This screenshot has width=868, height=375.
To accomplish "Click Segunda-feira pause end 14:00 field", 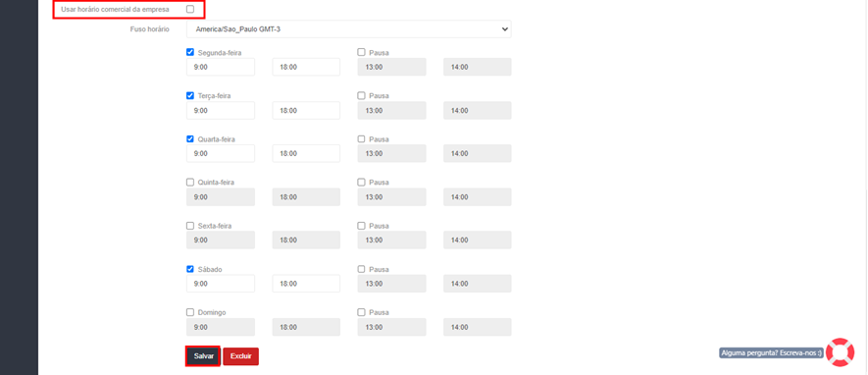I will pos(478,67).
